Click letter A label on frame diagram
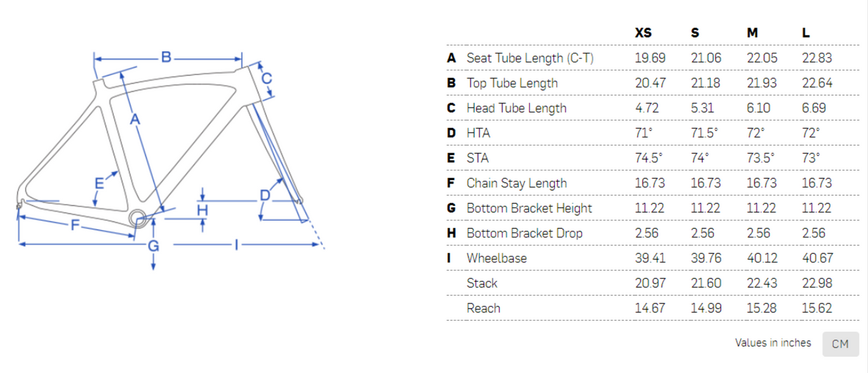Screen dimensions: 868x373 (134, 119)
